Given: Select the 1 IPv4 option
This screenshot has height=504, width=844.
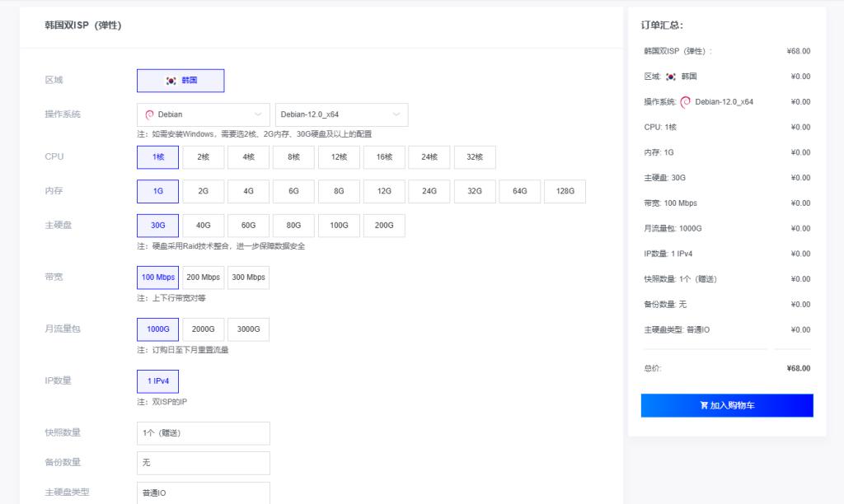Looking at the screenshot, I should pos(157,380).
